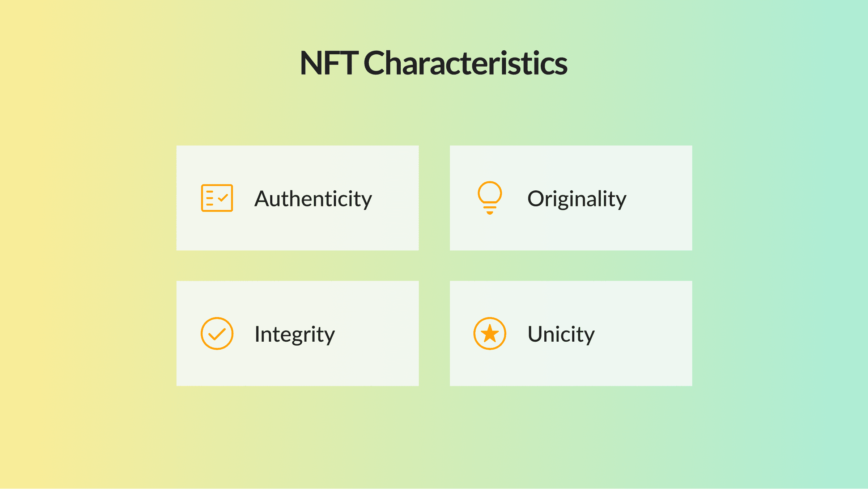Click the orange star inside the Unicity circle
868x489 pixels.
pos(490,334)
